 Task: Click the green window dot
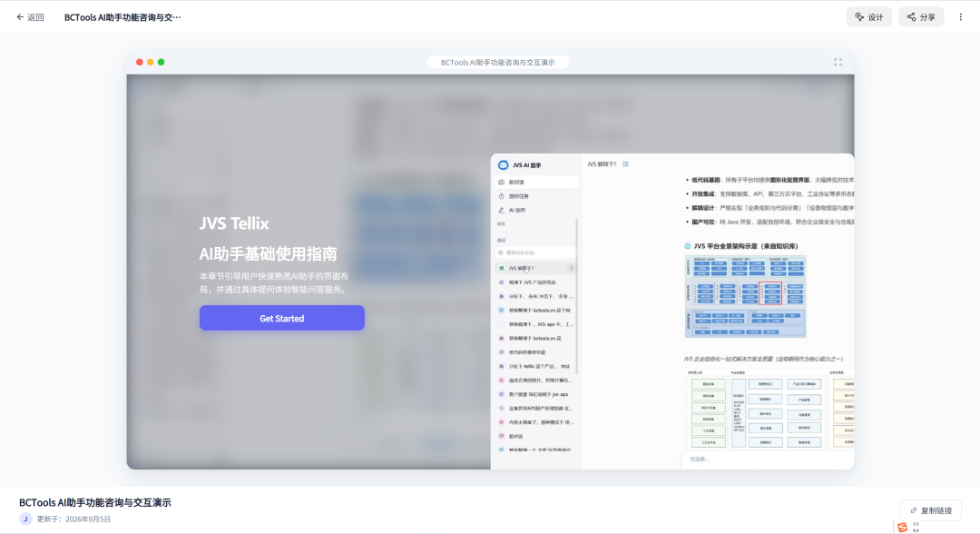(x=162, y=62)
